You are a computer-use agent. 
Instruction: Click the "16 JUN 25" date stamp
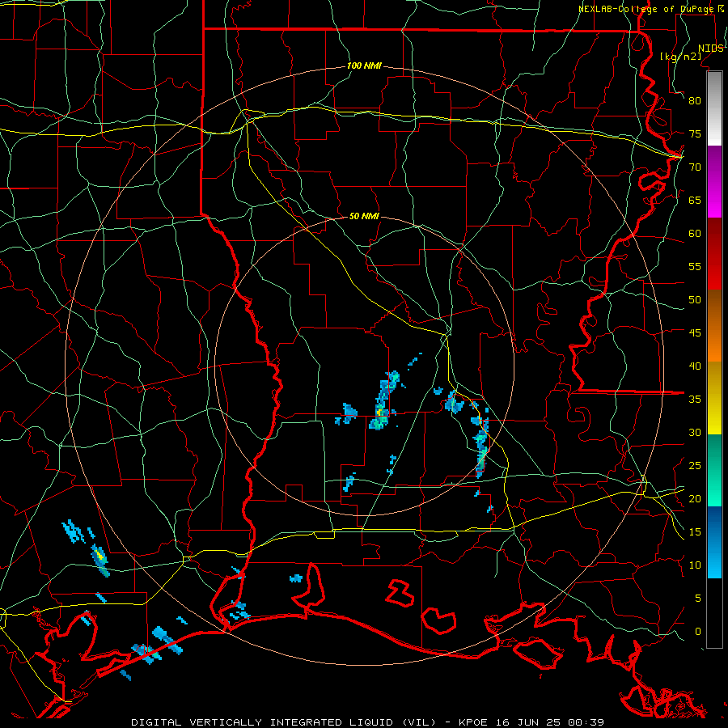pyautogui.click(x=528, y=722)
